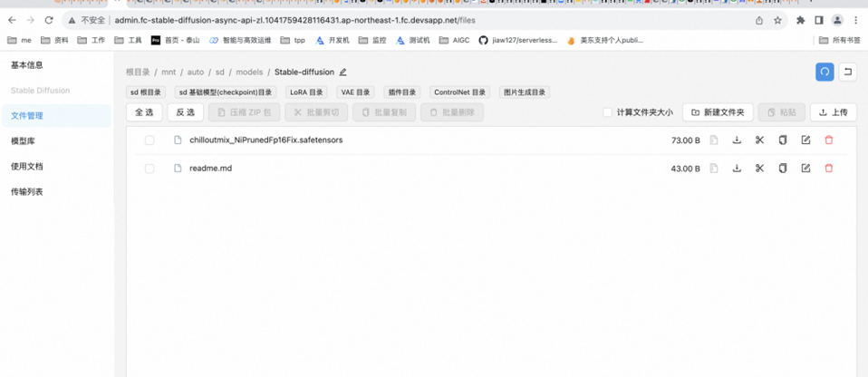
Task: Jump to LoRA 目录 shortcut
Action: pos(306,92)
